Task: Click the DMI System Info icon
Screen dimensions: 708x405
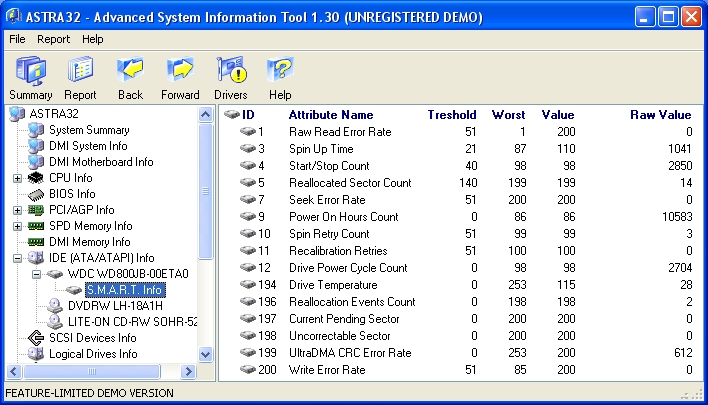Action: click(36, 146)
